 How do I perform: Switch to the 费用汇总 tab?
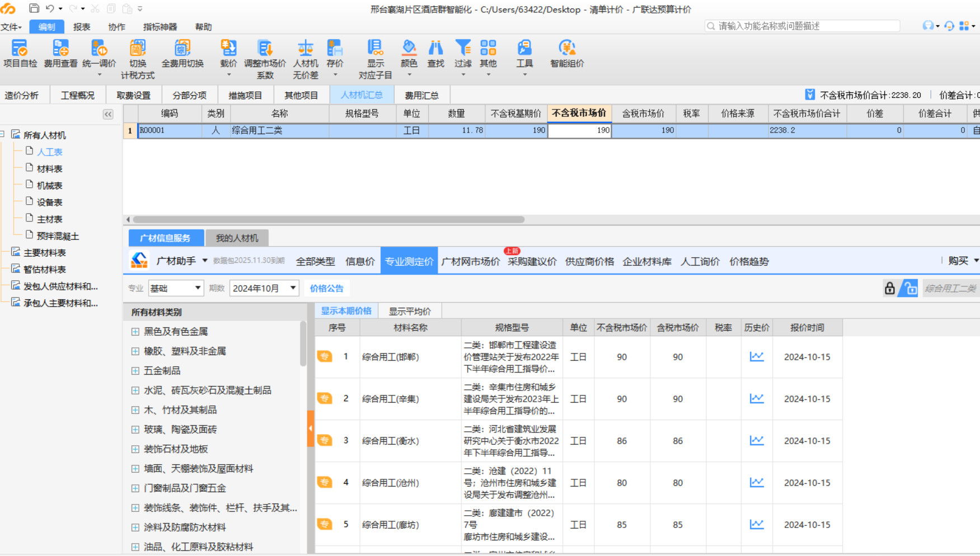(x=421, y=95)
